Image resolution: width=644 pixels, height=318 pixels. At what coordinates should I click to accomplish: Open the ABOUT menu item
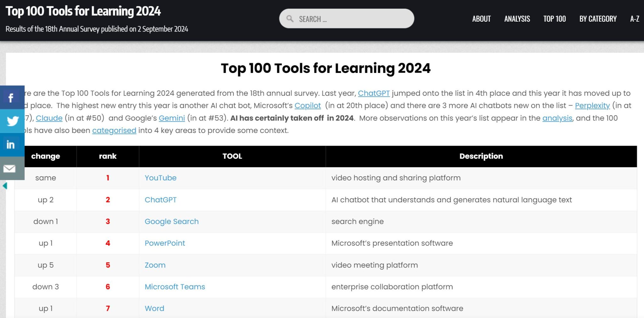[x=481, y=19]
